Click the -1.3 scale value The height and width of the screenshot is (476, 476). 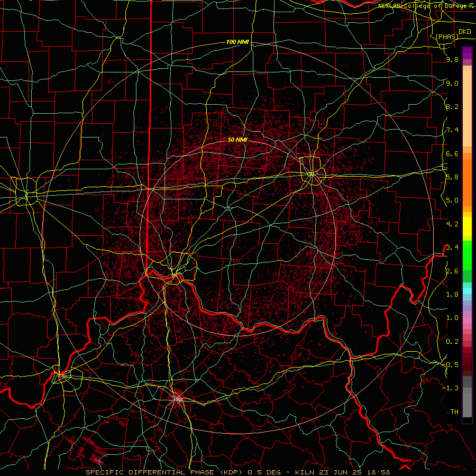tap(451, 388)
